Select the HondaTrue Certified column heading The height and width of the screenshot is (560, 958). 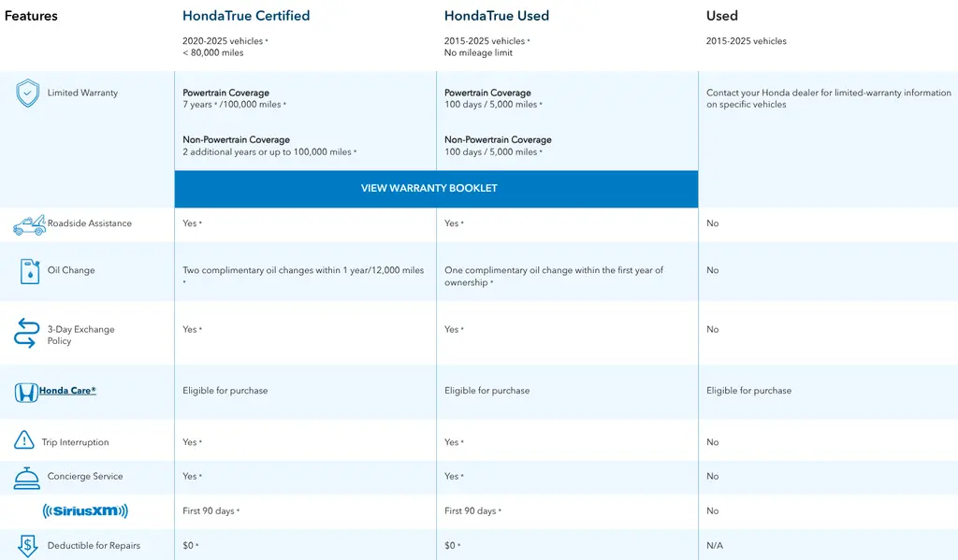pyautogui.click(x=246, y=16)
